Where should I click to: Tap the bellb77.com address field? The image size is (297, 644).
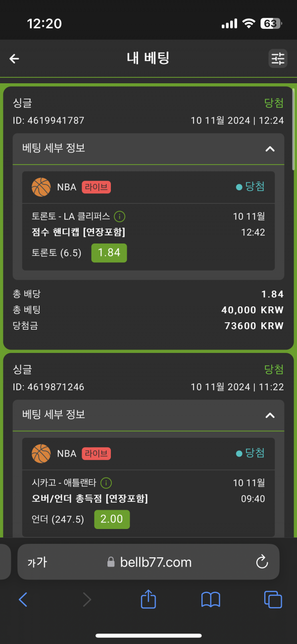coord(148,562)
